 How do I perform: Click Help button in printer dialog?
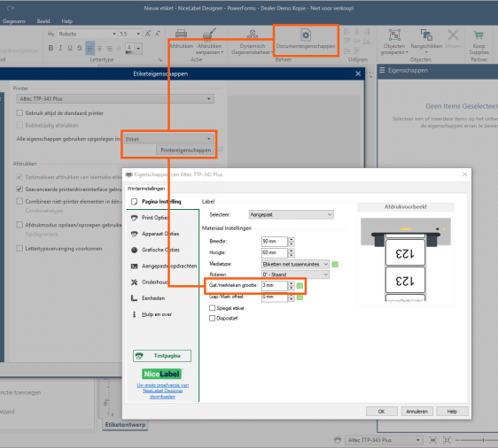452,412
